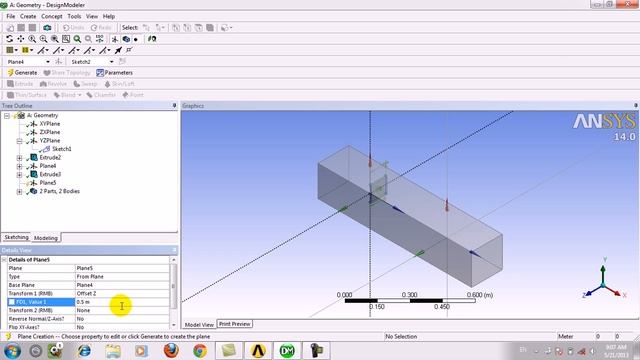
Task: Toggle the Display Model blue cube icon
Action: pos(126,39)
